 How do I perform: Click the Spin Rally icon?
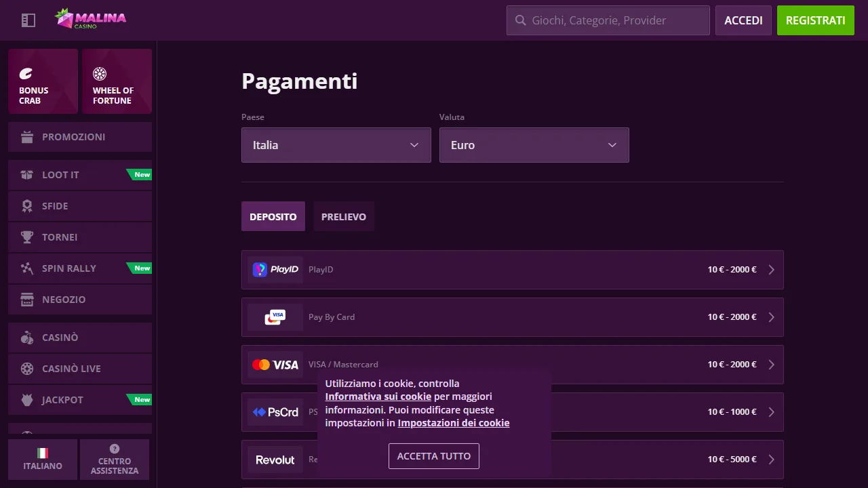click(27, 268)
